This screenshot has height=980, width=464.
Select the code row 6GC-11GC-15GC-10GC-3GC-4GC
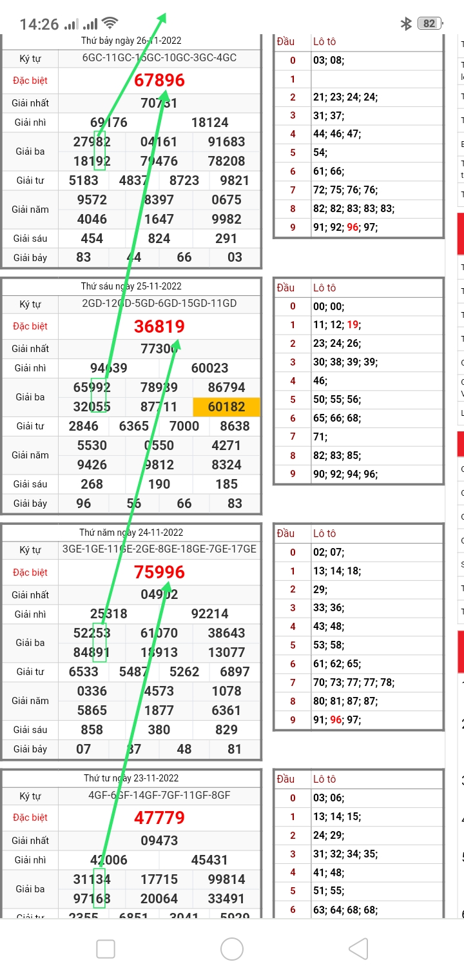[159, 57]
